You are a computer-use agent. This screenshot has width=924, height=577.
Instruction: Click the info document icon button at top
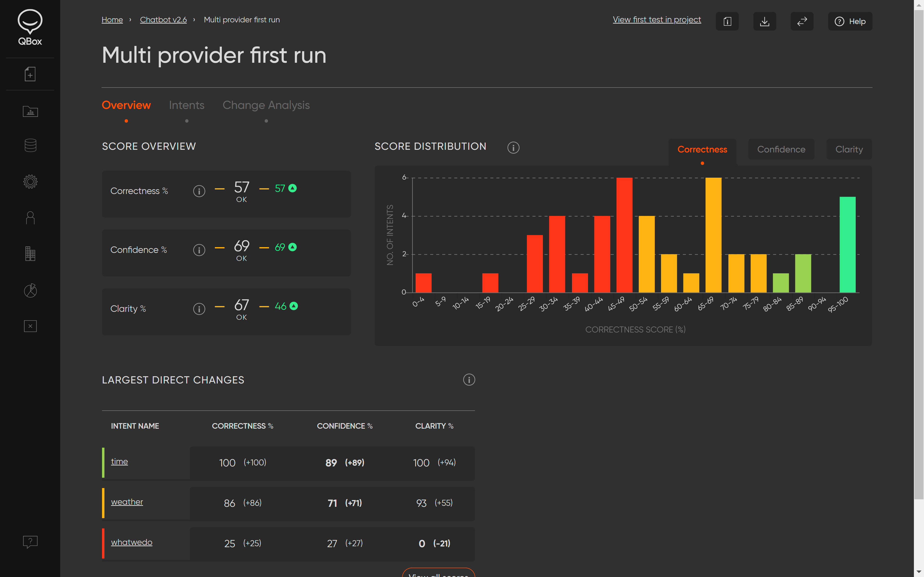click(727, 21)
